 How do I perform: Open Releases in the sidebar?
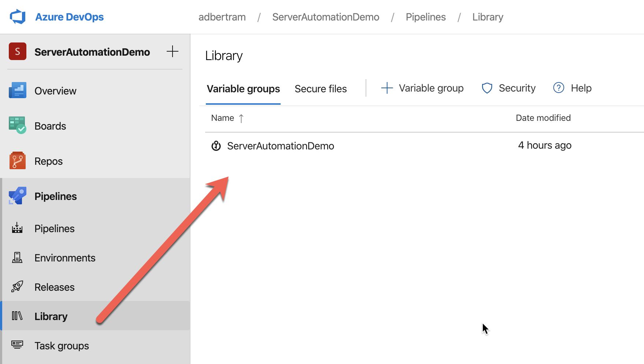point(54,287)
